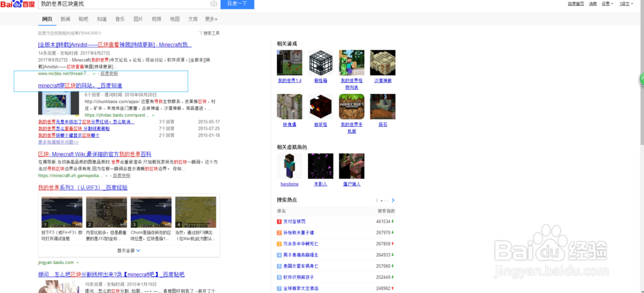
Task: Switch to the 贴吧 tab
Action: coord(83,19)
